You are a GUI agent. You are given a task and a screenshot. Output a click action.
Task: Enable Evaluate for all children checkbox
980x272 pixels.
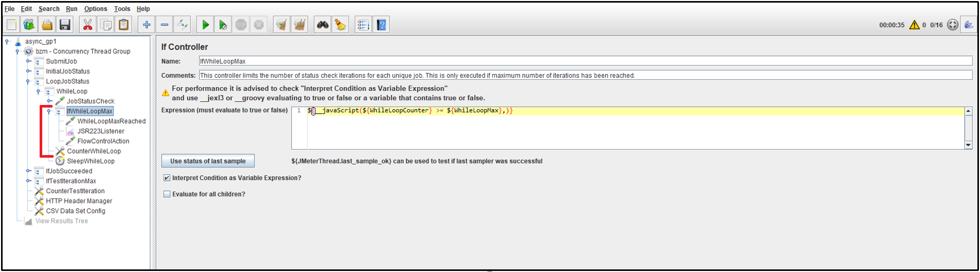pos(167,194)
